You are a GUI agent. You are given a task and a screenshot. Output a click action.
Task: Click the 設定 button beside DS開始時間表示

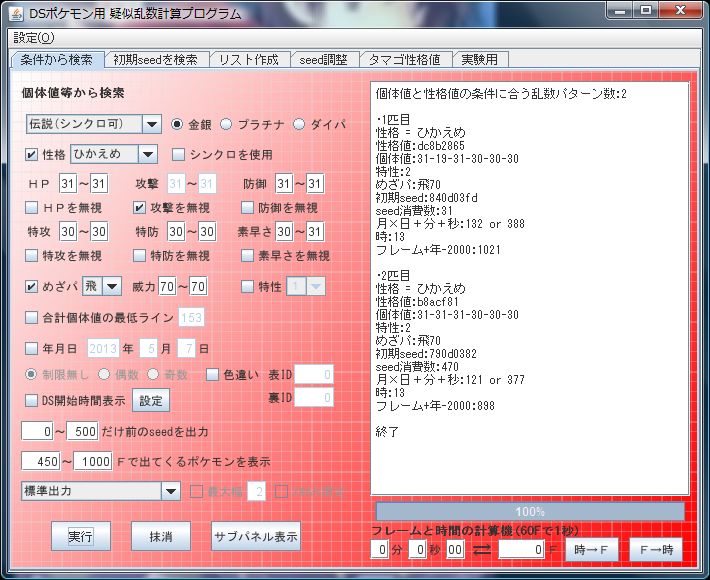coord(151,400)
